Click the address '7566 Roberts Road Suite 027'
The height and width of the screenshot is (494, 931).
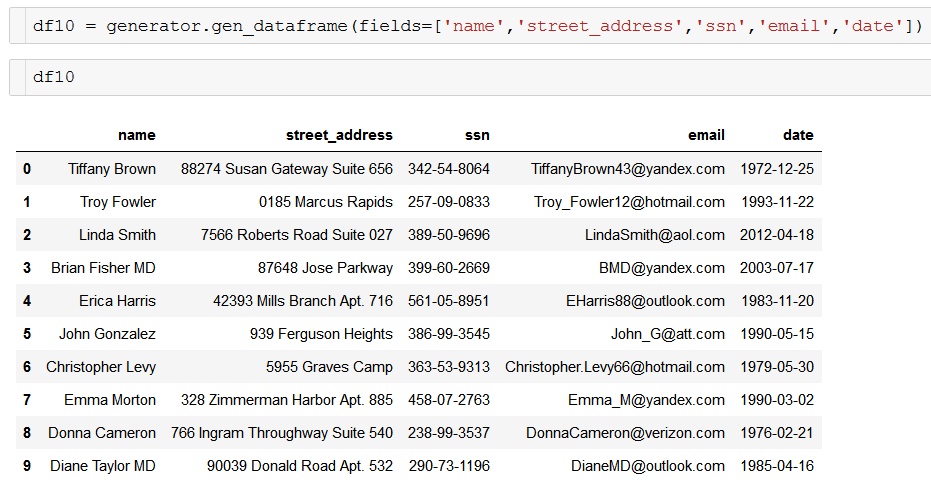[x=297, y=235]
